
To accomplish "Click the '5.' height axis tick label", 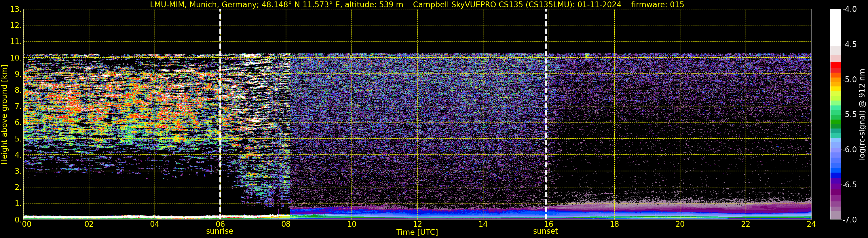I will (18, 139).
